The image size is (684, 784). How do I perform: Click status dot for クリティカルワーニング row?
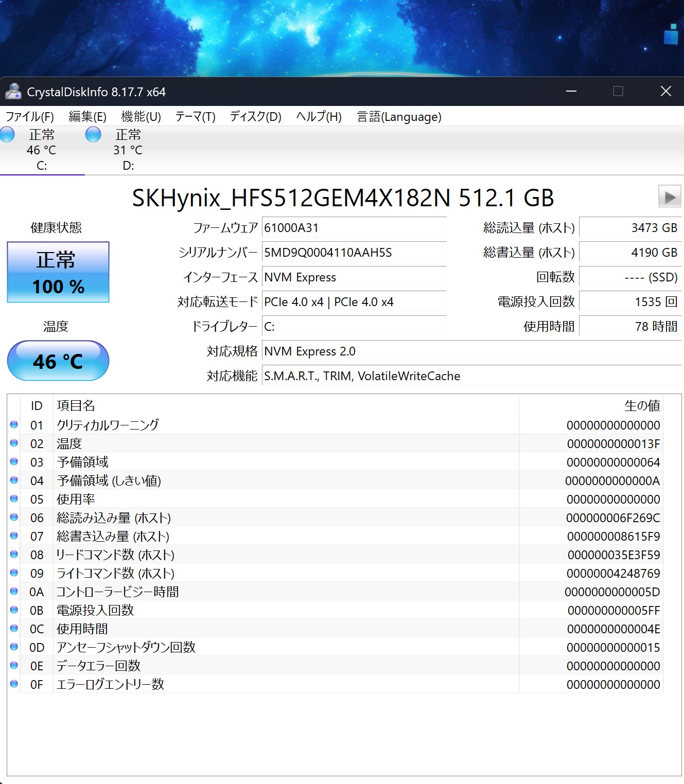[x=14, y=425]
